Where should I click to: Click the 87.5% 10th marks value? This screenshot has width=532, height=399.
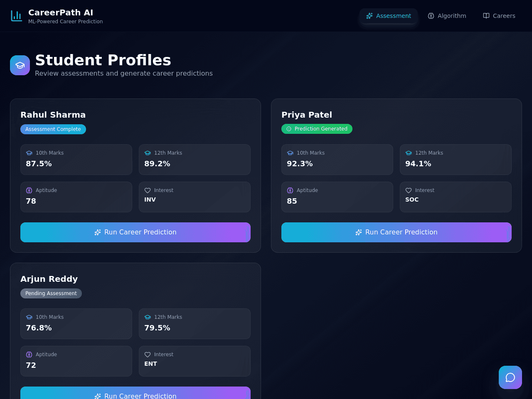point(39,164)
